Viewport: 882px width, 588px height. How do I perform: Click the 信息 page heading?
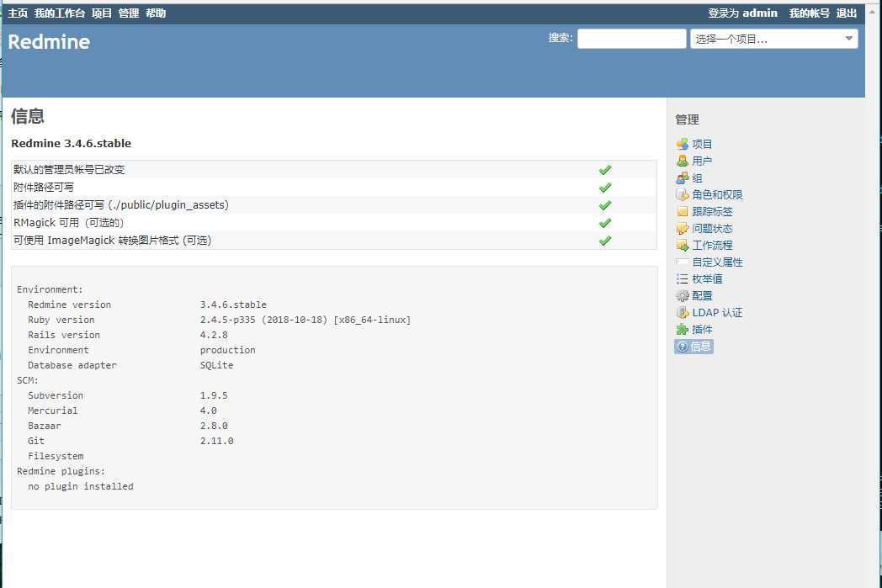[x=28, y=116]
